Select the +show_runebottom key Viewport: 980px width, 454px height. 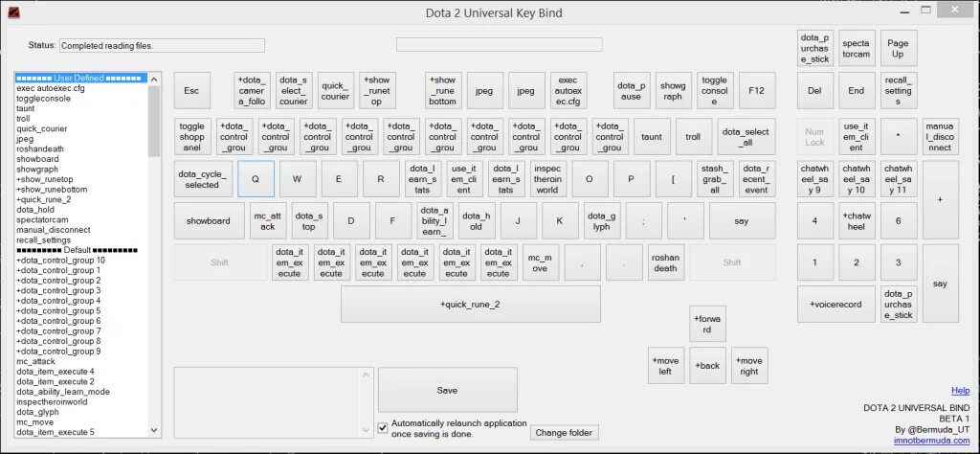[443, 91]
